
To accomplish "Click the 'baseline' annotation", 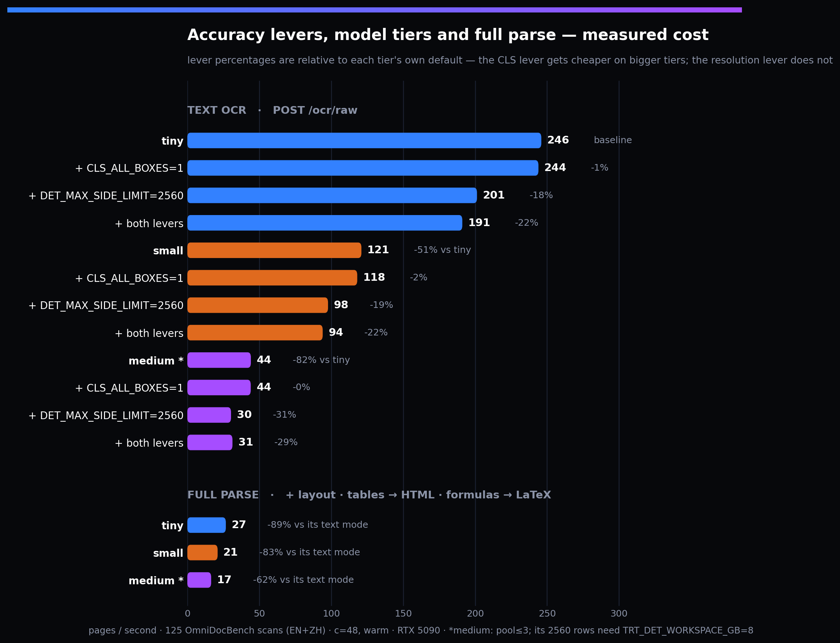I will click(613, 141).
